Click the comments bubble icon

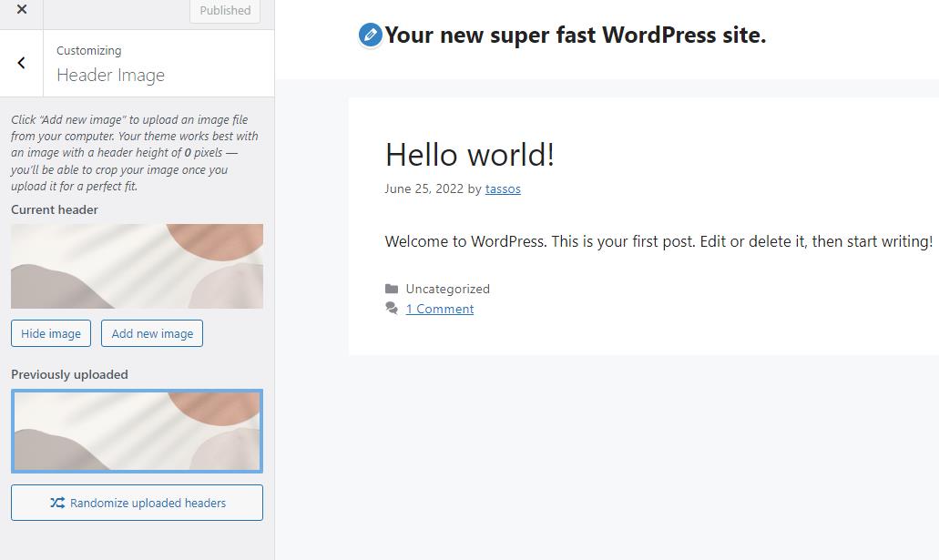(x=392, y=309)
